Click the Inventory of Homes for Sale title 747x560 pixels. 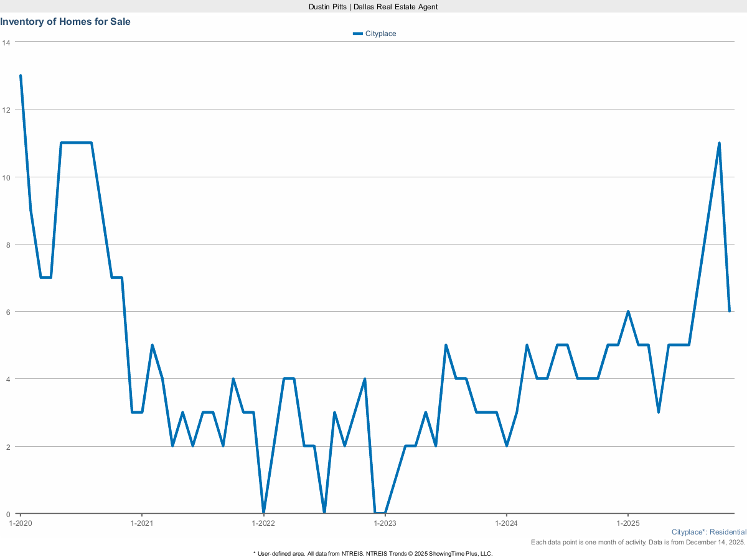pos(65,22)
